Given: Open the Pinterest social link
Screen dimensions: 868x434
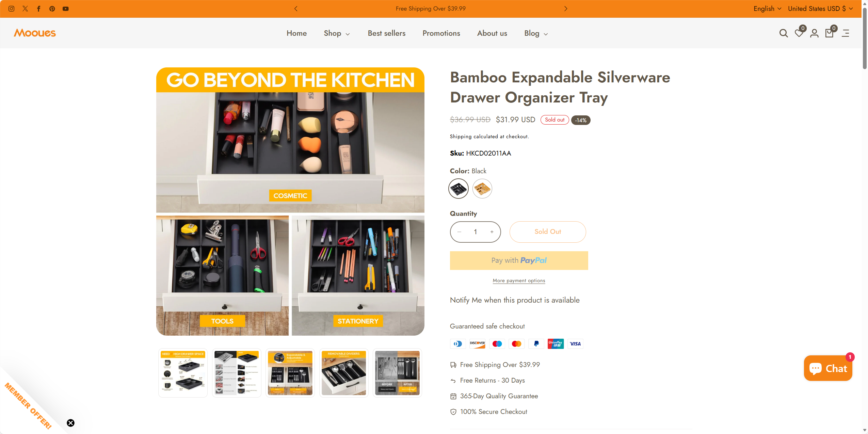Looking at the screenshot, I should [52, 9].
